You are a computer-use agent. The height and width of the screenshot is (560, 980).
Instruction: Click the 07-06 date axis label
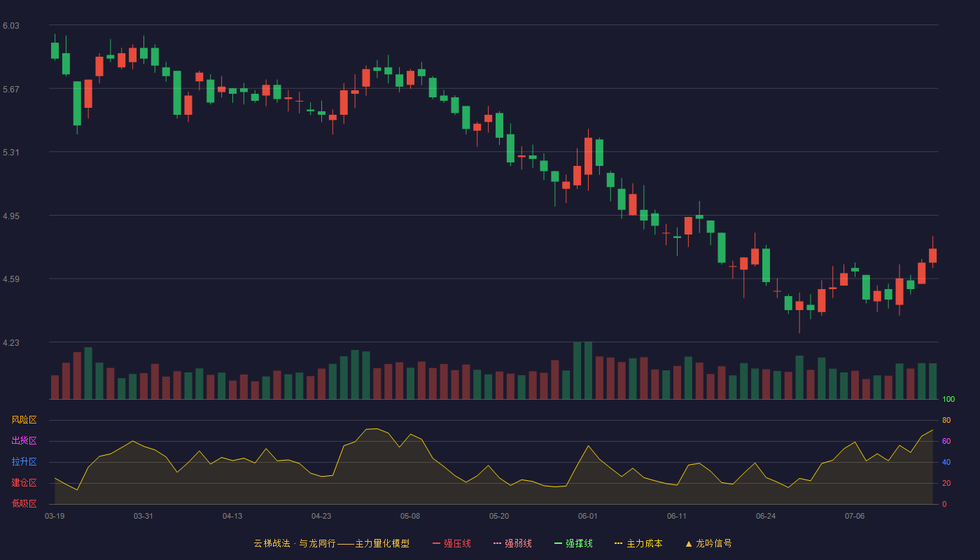pos(855,516)
